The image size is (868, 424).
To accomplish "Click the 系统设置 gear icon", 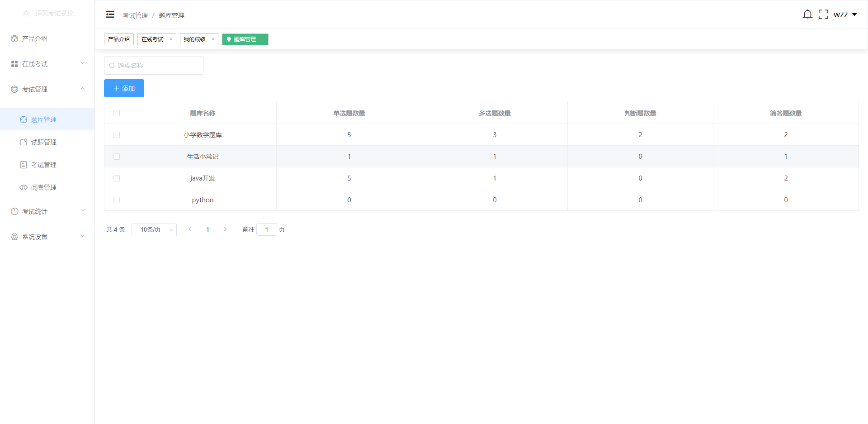I will 14,237.
